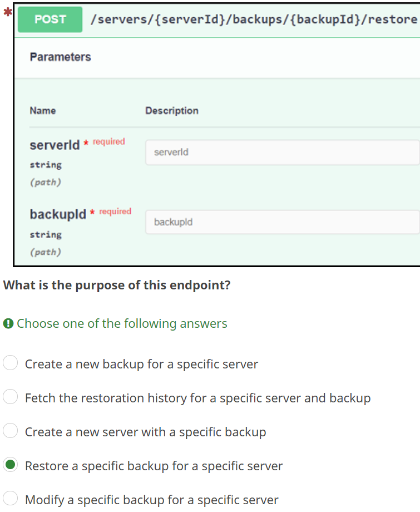Viewport: 420px width, 512px height.
Task: Pick "Create a new server" radio option
Action: coord(11,431)
